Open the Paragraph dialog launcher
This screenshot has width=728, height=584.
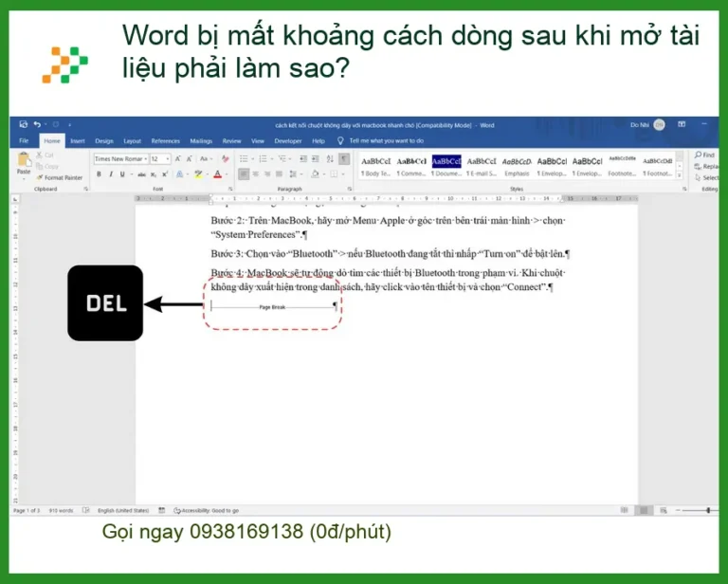point(350,189)
